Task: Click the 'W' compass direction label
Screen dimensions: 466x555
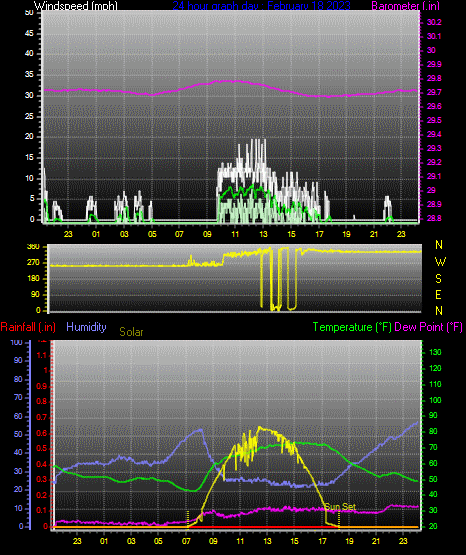Action: 440,262
